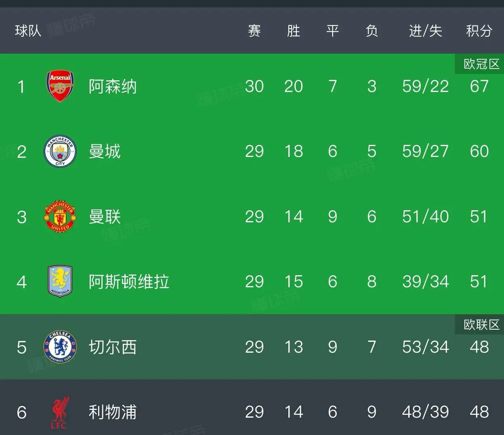Open 曼城 team page
The image size is (504, 435).
(x=105, y=151)
